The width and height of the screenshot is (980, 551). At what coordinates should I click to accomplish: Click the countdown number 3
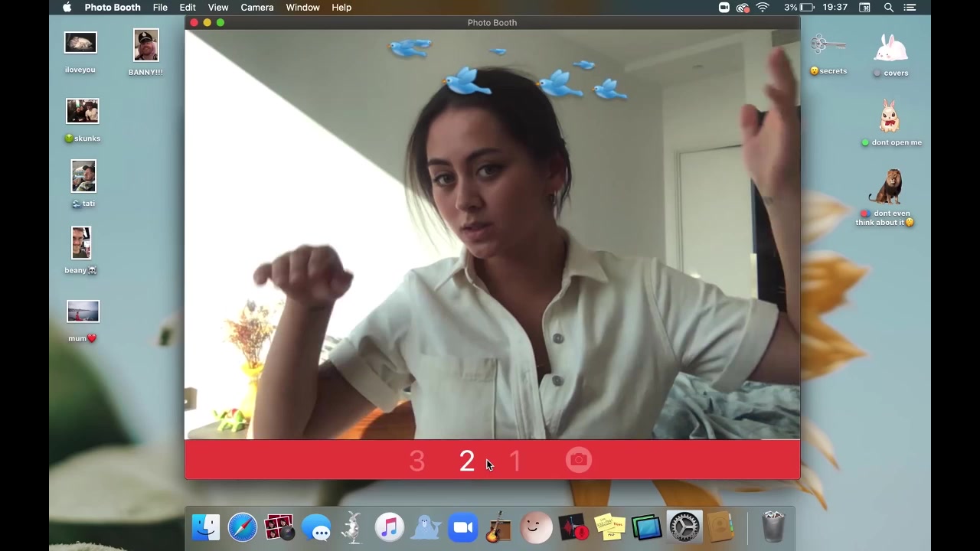click(416, 461)
